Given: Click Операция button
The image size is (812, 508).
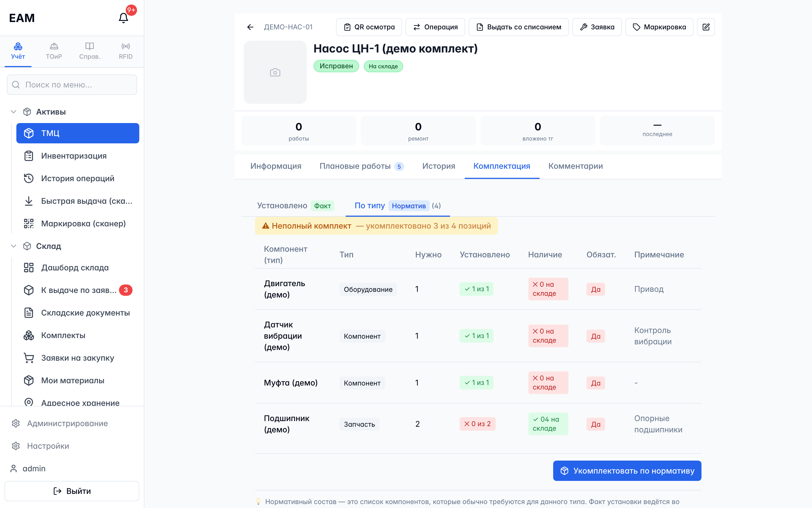Looking at the screenshot, I should tap(435, 27).
